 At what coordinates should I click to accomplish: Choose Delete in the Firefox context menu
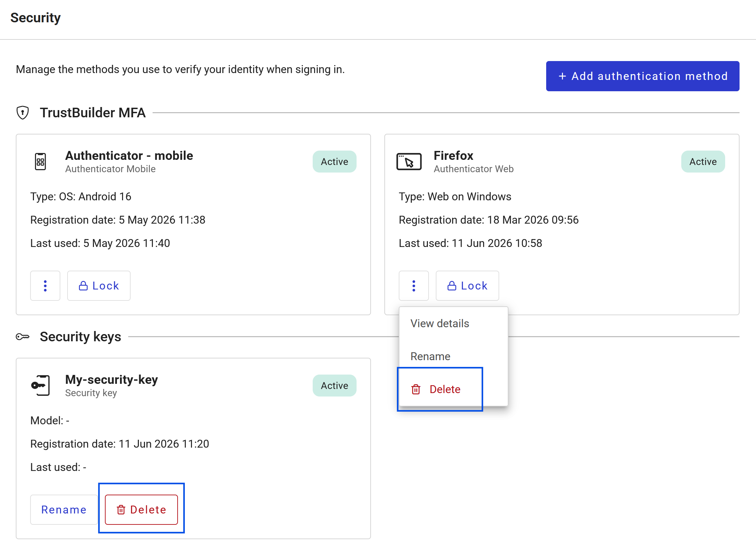(x=453, y=389)
